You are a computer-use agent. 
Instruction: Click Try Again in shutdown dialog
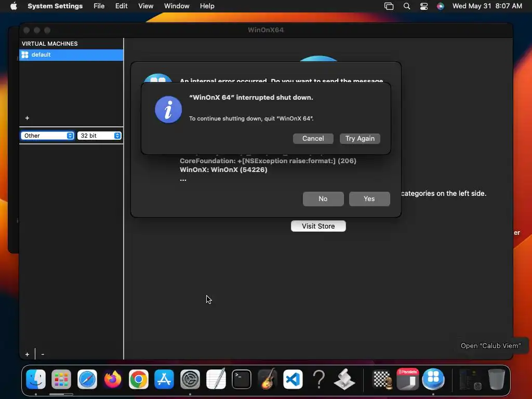[360, 138]
